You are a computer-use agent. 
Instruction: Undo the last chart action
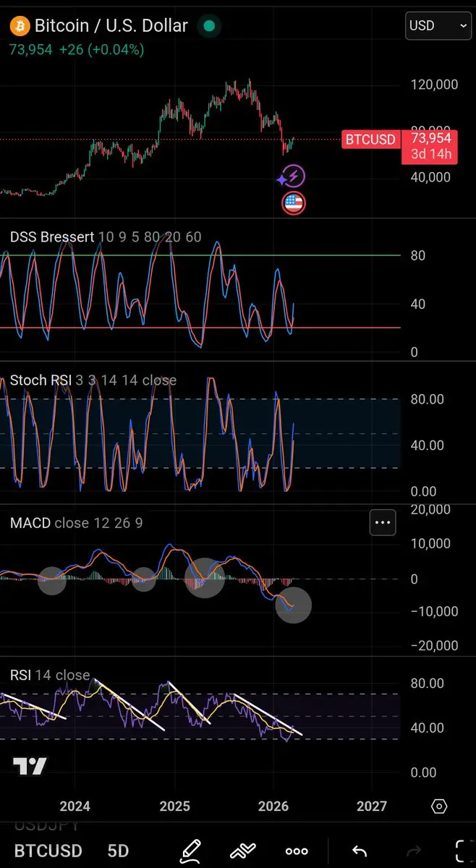click(359, 851)
